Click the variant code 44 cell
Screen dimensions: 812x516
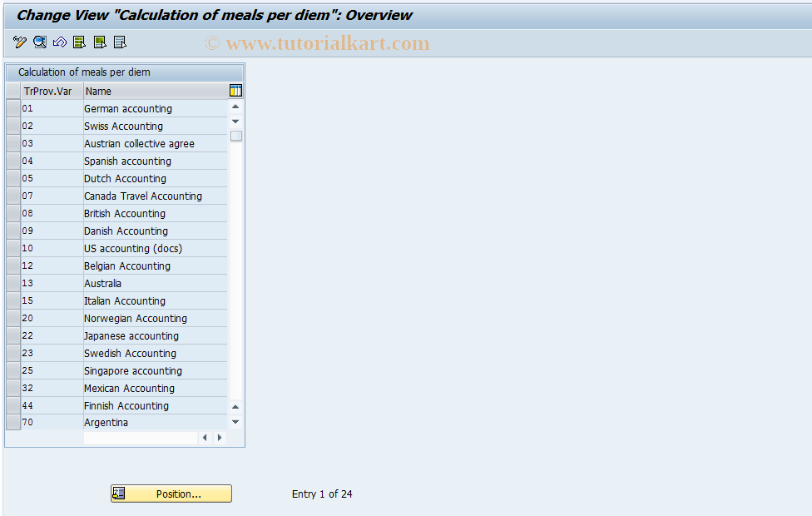coord(52,405)
